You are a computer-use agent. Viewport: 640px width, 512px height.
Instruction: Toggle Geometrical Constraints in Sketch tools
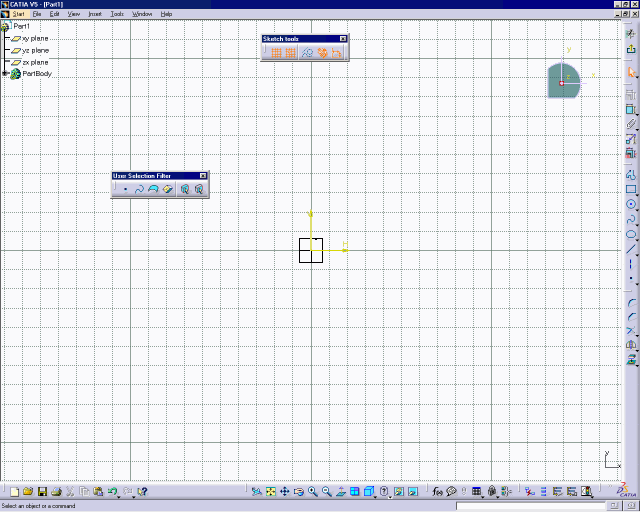[x=323, y=53]
